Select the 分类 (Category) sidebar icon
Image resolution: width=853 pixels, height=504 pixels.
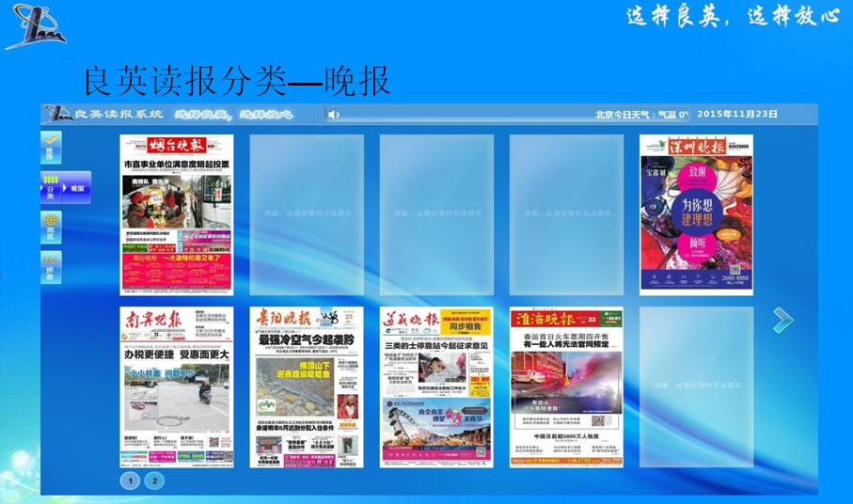[51, 187]
